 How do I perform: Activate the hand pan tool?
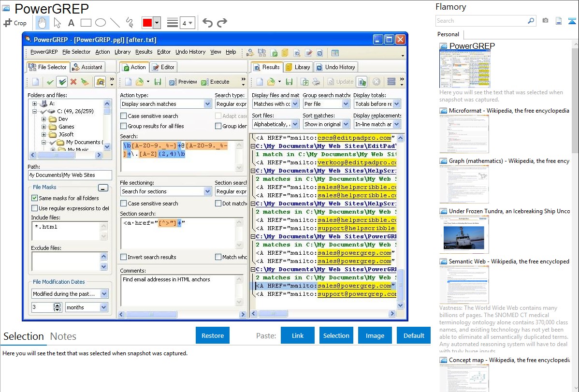pyautogui.click(x=42, y=23)
